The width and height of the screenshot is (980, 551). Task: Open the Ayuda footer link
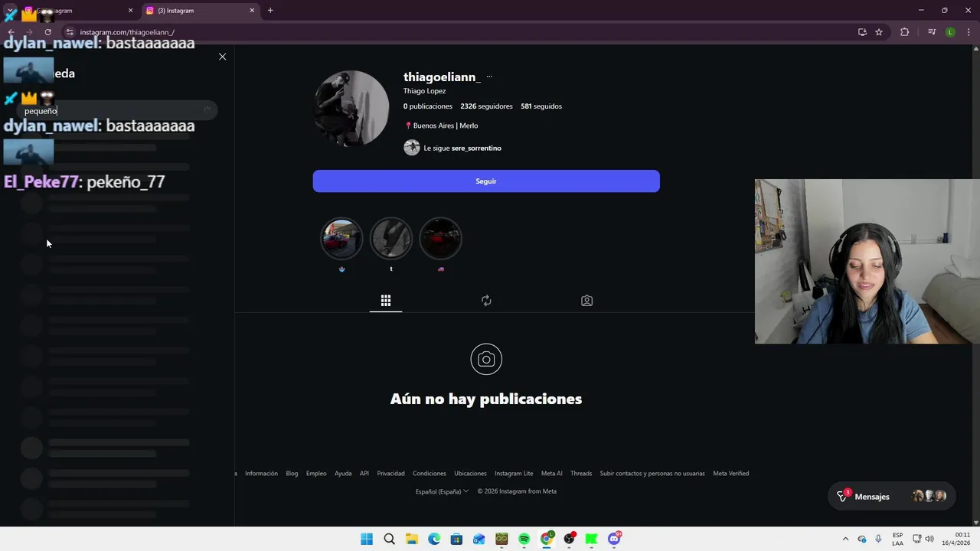tap(343, 474)
